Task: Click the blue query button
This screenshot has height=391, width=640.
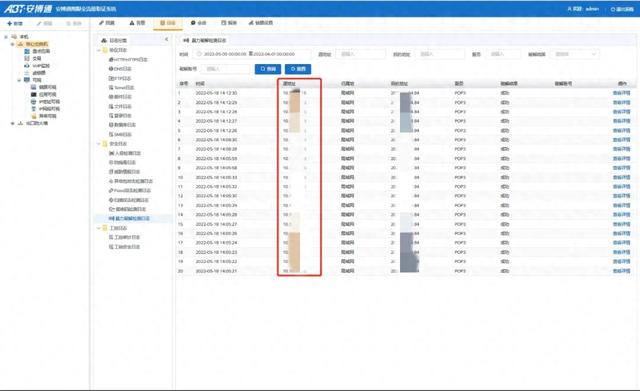Action: tap(268, 69)
